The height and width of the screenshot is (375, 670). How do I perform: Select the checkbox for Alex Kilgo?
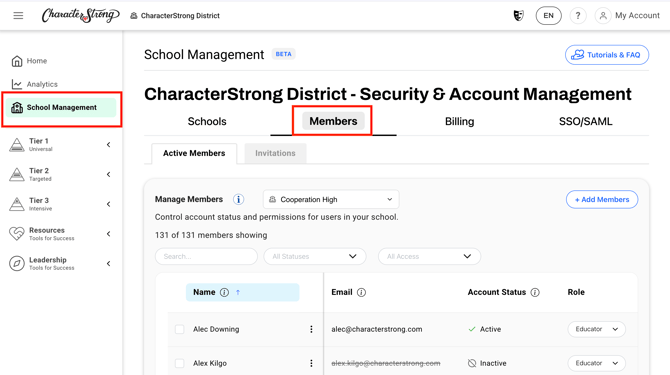(179, 363)
